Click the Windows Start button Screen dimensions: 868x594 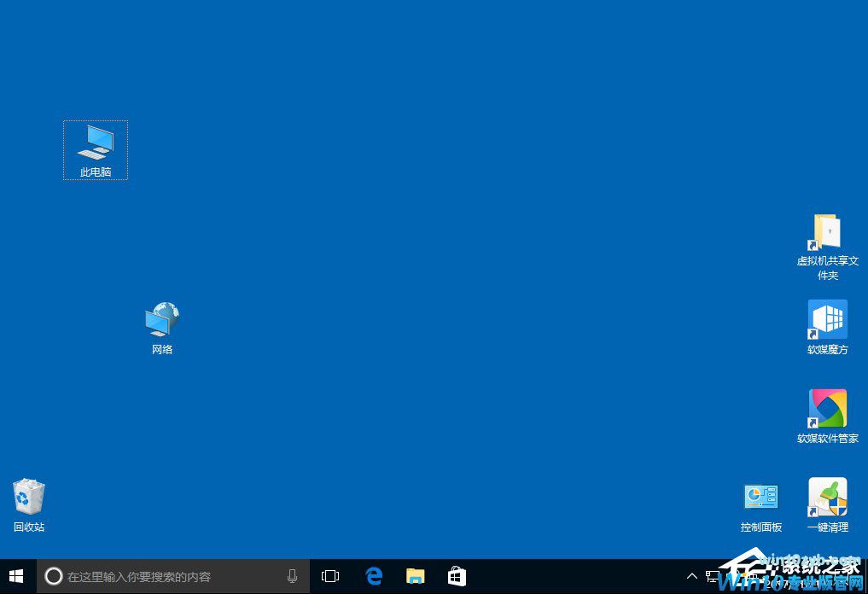(x=16, y=576)
